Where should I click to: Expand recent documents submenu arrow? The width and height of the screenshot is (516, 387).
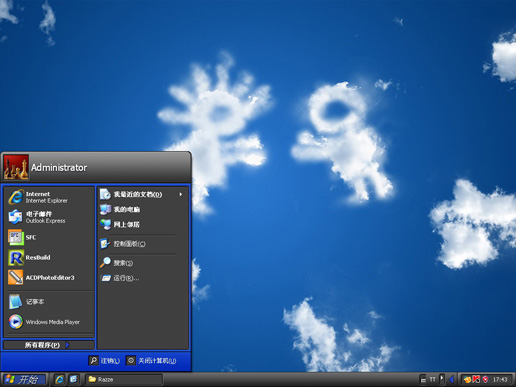point(181,194)
